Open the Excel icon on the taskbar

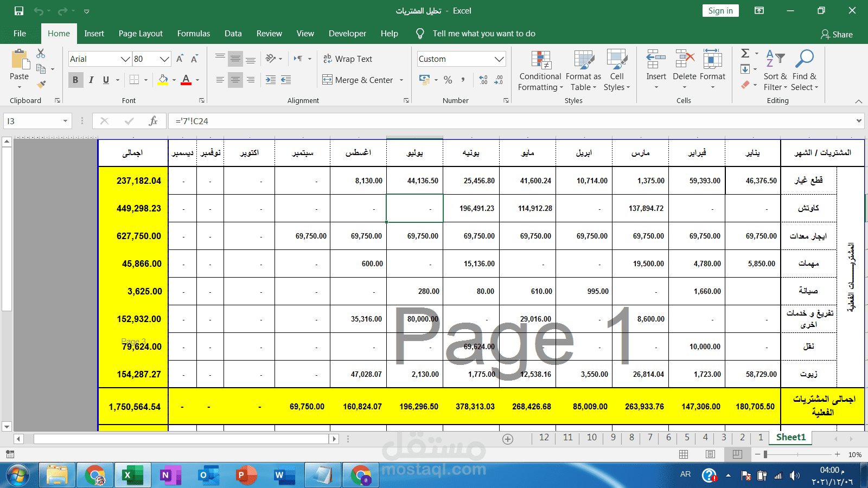(x=132, y=476)
